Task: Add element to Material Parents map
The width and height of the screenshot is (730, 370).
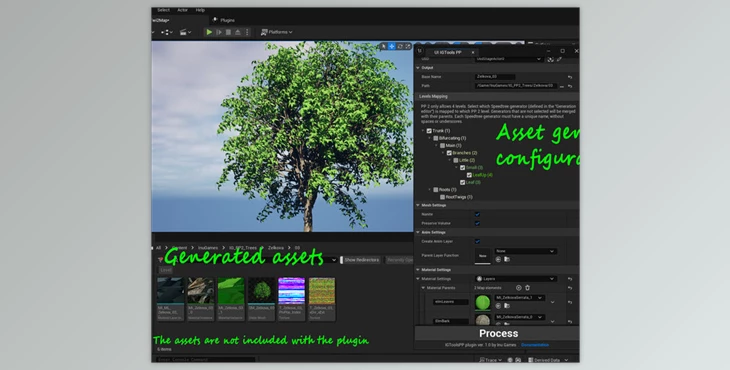Action: click(x=519, y=288)
